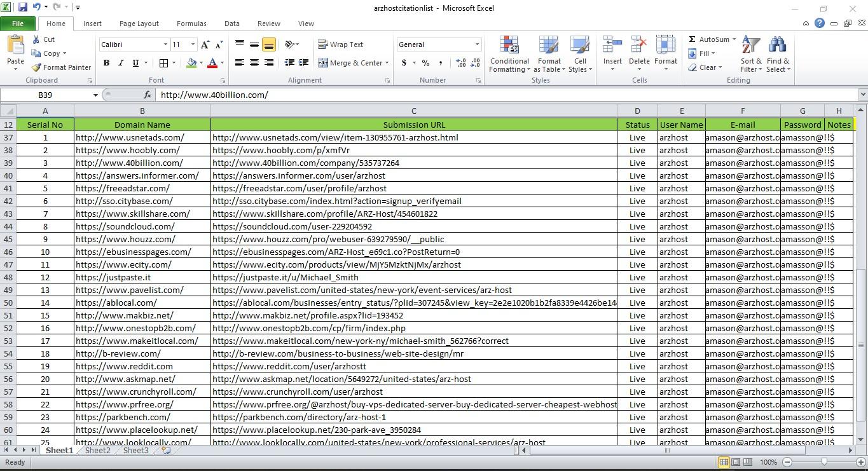Viewport: 868px width, 471px height.
Task: Switch to the Formulas ribbon tab
Action: (x=191, y=23)
